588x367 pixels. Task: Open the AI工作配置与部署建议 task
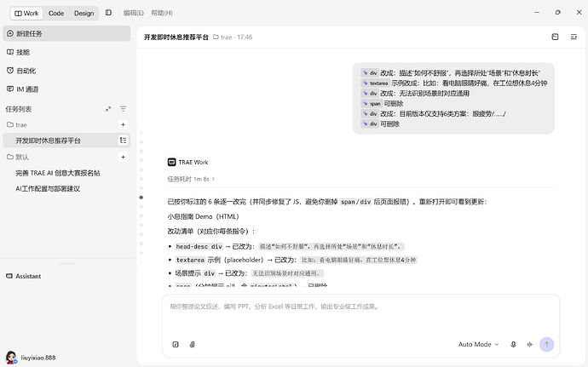point(48,188)
